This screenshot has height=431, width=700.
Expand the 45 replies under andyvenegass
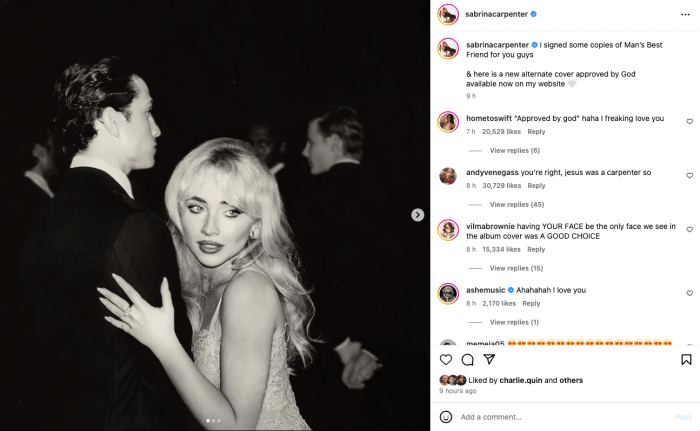tap(516, 205)
